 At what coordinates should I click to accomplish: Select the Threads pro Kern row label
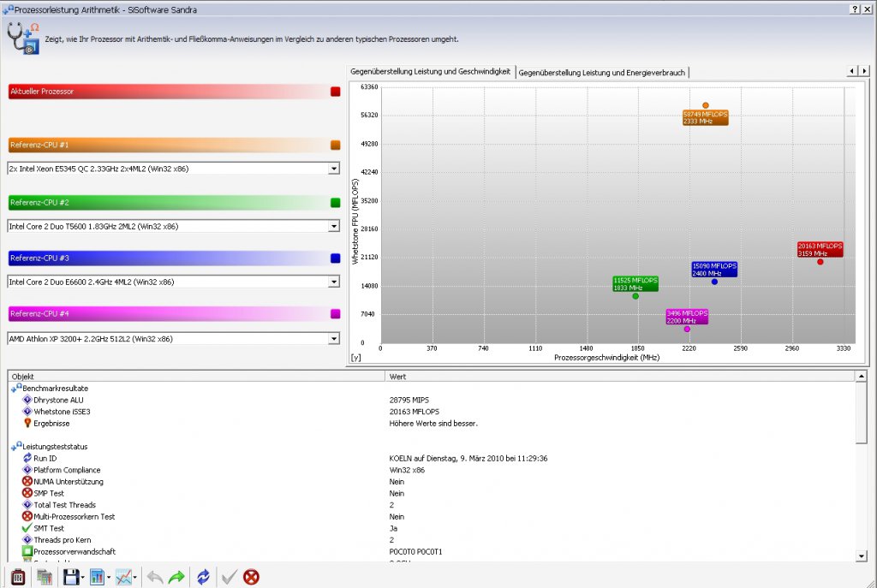point(62,540)
